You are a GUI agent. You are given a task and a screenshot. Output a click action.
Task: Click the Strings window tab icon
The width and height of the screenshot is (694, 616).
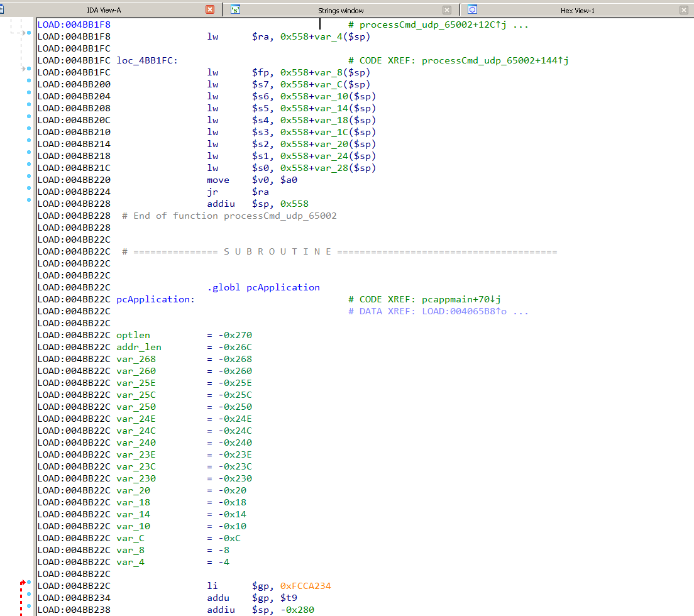coord(236,9)
